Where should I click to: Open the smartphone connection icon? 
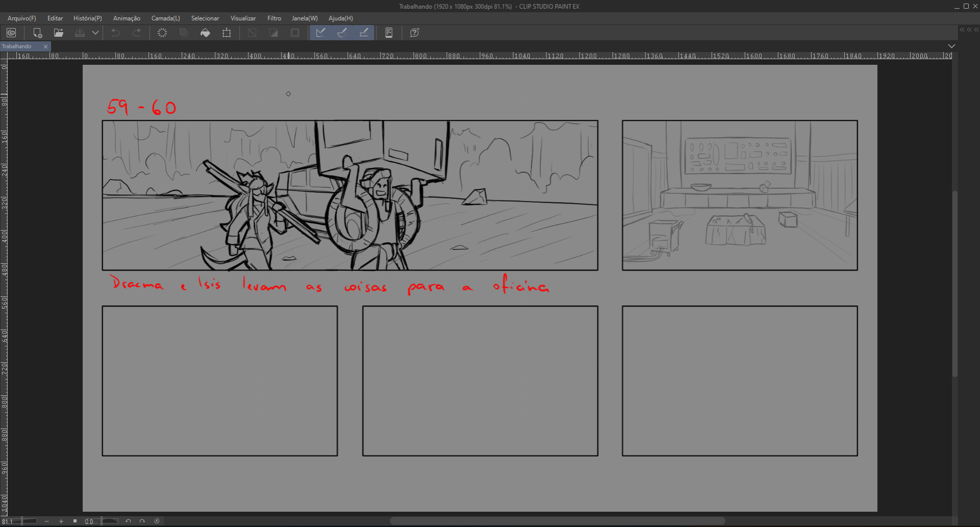pyautogui.click(x=389, y=33)
